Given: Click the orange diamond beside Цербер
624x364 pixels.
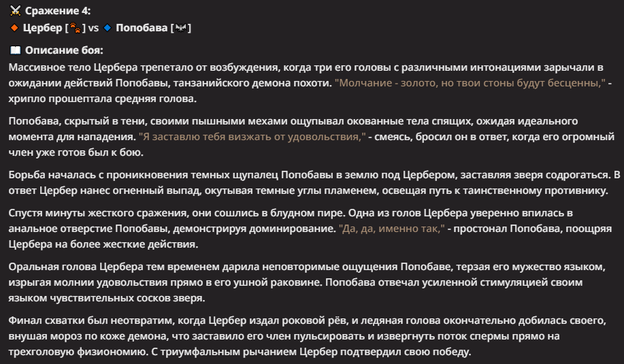Looking at the screenshot, I should pos(14,28).
